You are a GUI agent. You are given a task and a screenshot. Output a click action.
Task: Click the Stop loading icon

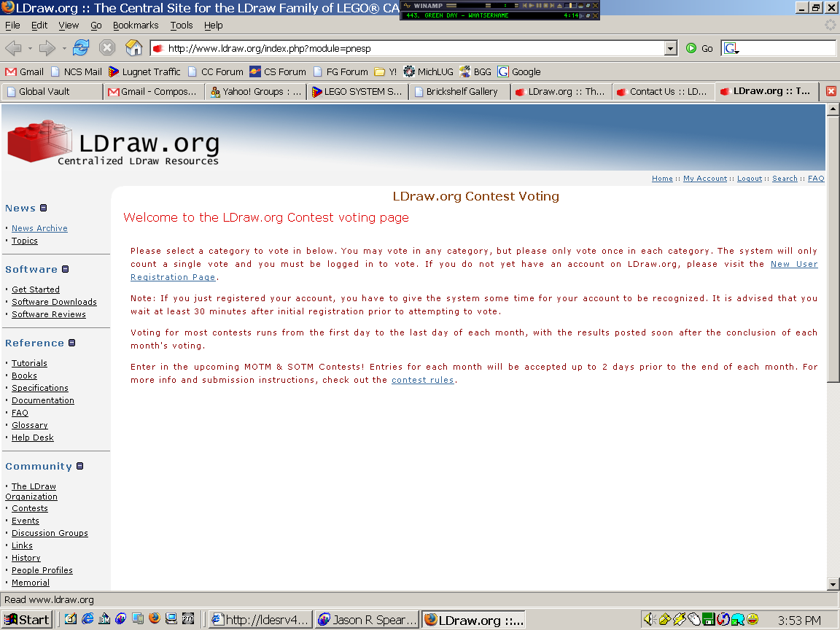[x=107, y=47]
